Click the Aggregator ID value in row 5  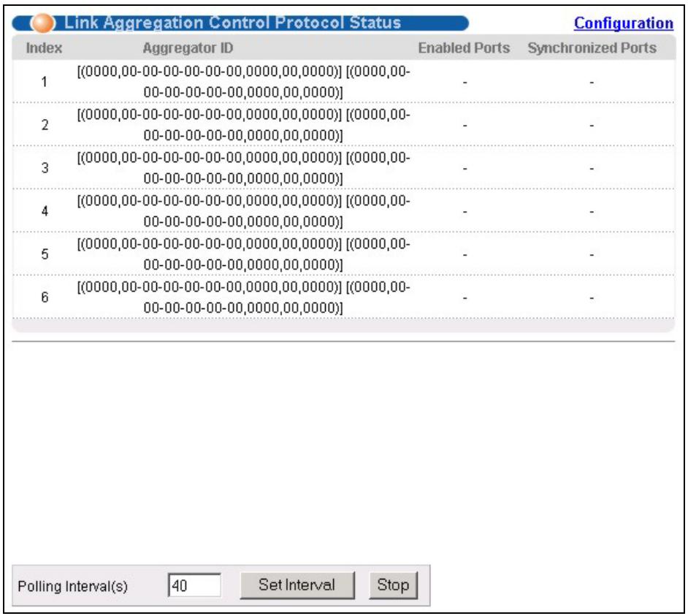tap(243, 254)
